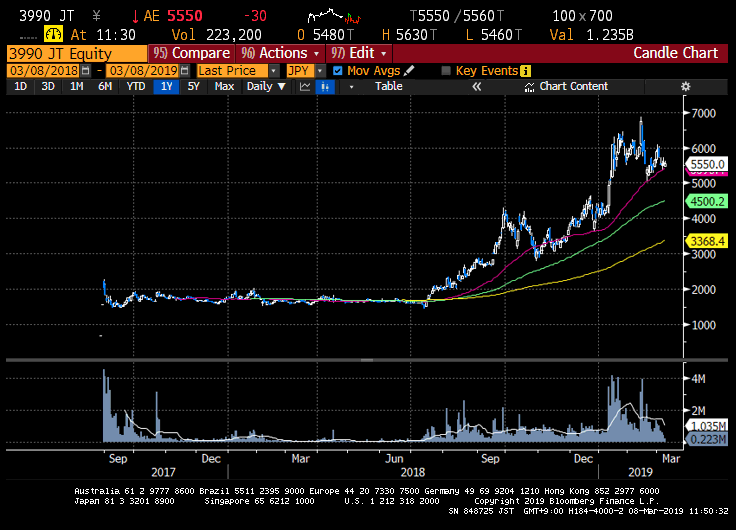The width and height of the screenshot is (736, 530).
Task: Expand the Last Price dropdown
Action: click(x=275, y=71)
